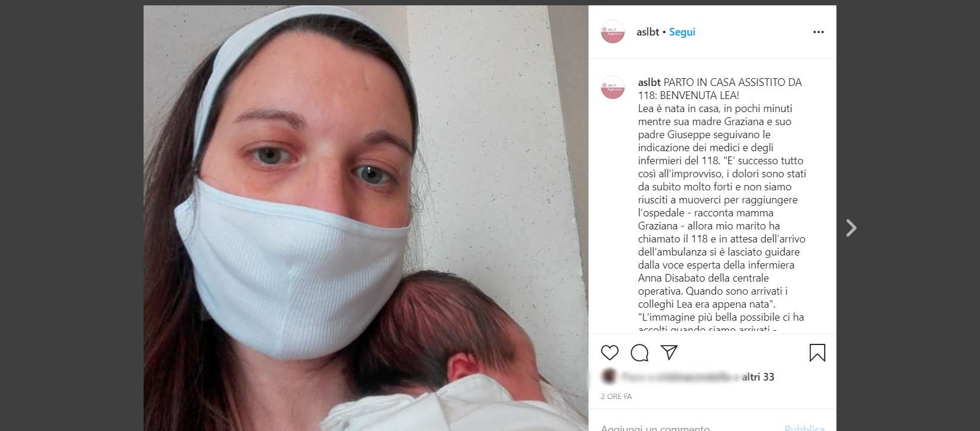980x431 pixels.
Task: Click the aslbt username starting the caption
Action: coord(649,82)
